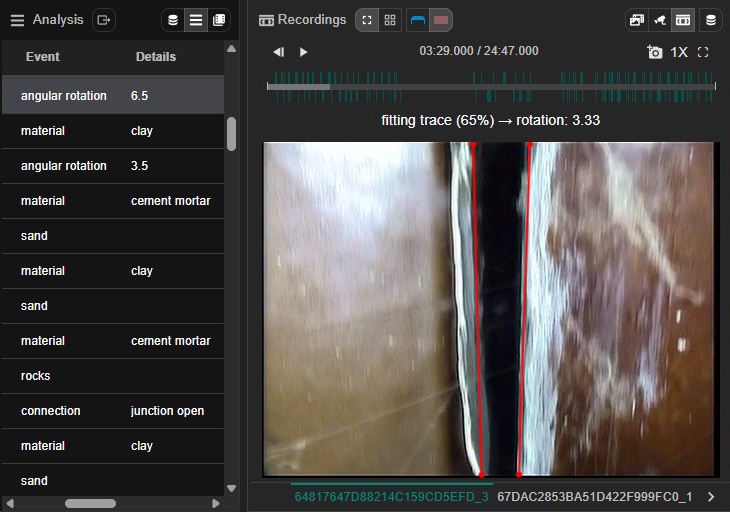Enter fullscreen video mode
Screen dimensions: 730x512
(703, 52)
